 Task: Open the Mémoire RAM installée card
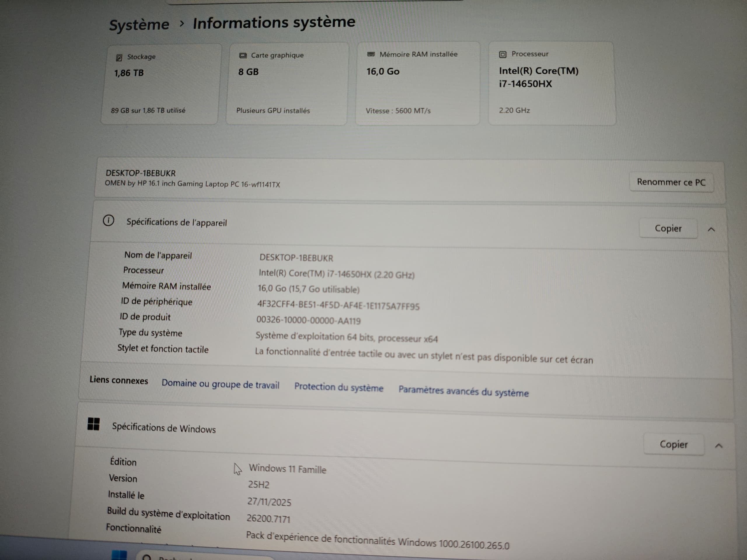(x=418, y=83)
